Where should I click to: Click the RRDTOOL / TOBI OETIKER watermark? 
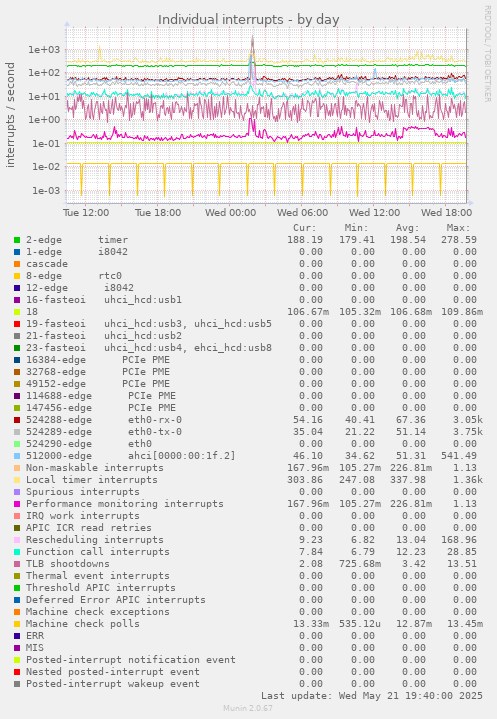(x=487, y=54)
